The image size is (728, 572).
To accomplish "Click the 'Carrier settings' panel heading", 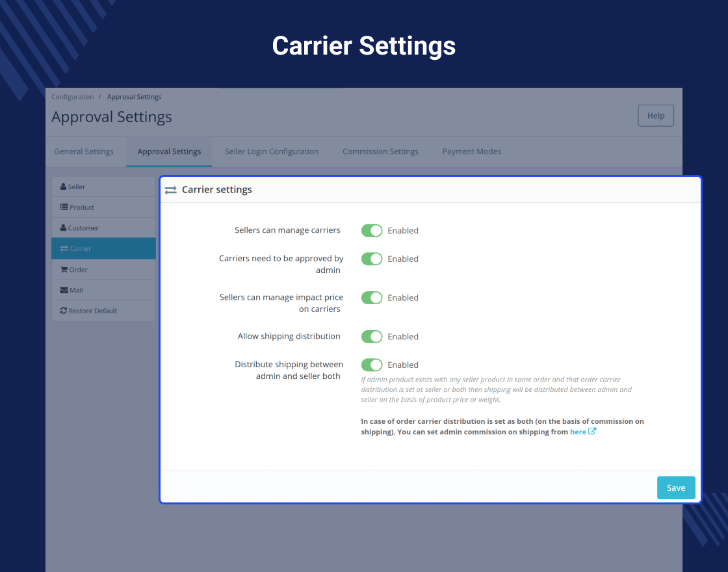I will [x=217, y=189].
